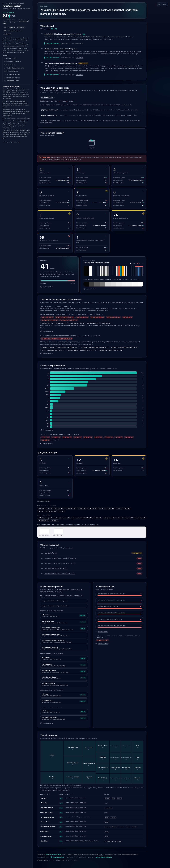Click help circle icon under the grey ramp

pos(84,289)
